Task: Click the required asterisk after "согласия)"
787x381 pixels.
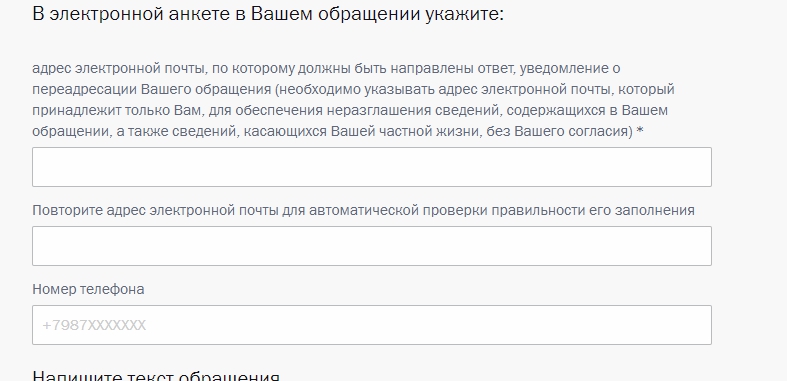Action: pos(640,131)
